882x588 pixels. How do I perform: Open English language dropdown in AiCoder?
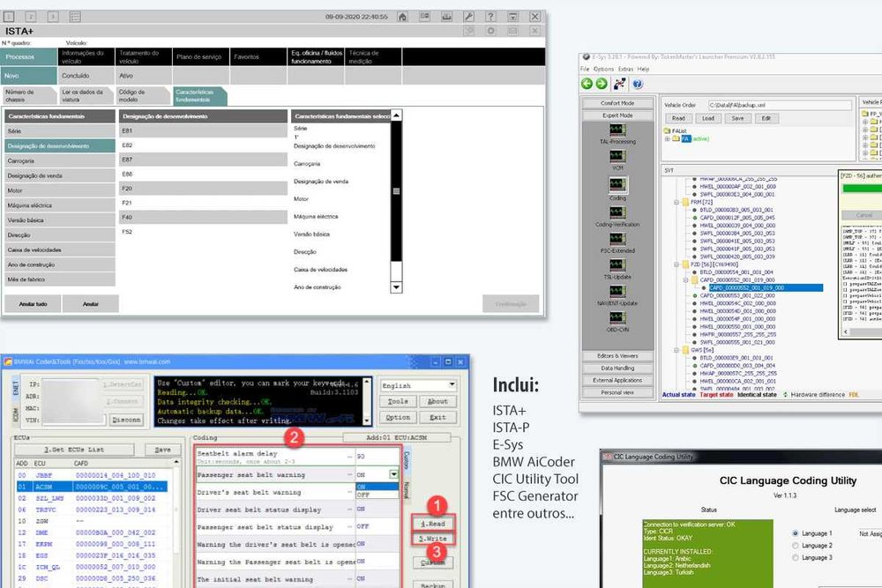[x=418, y=385]
